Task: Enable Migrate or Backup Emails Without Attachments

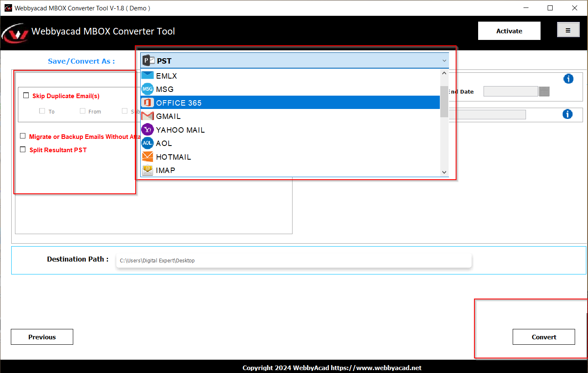Action: click(22, 136)
